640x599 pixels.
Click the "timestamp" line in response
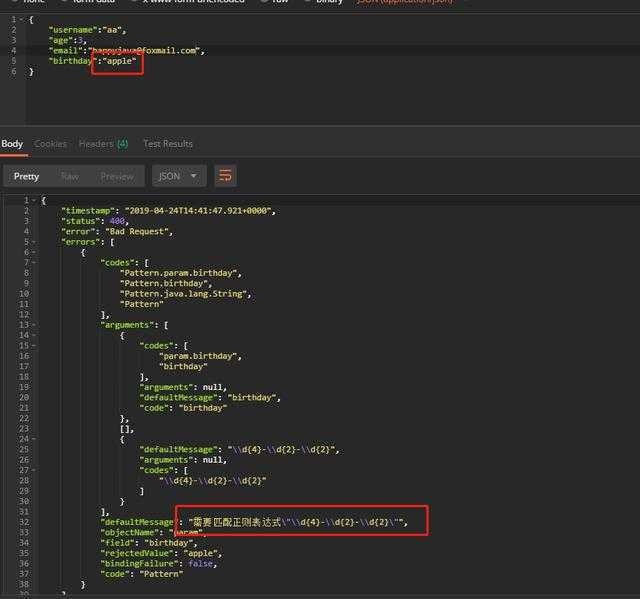tap(169, 211)
